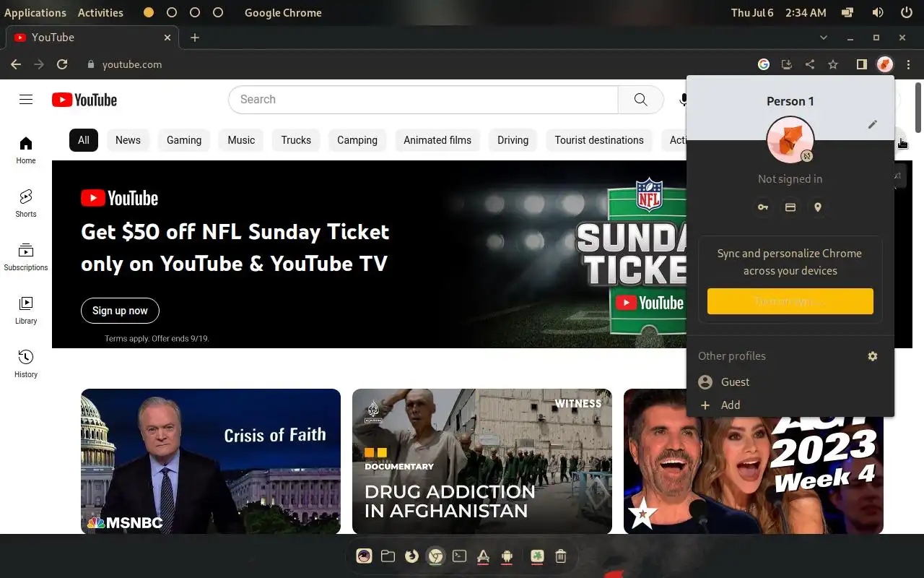This screenshot has height=578, width=924.
Task: Open Library in the sidebar
Action: point(26,310)
